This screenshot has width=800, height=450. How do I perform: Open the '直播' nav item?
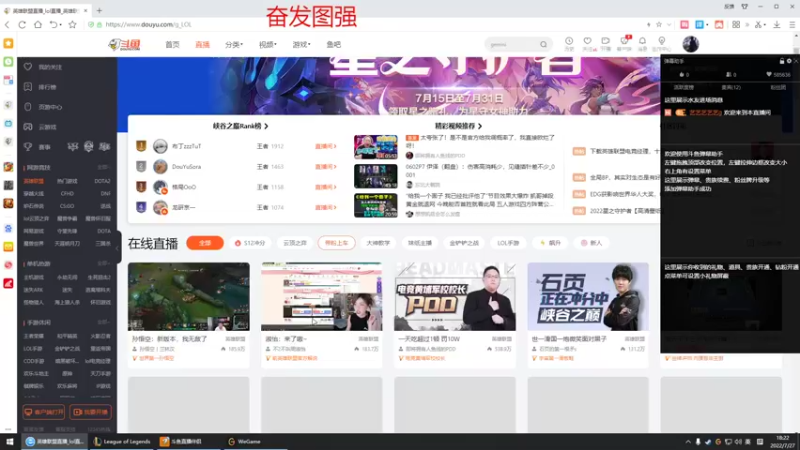pos(203,44)
